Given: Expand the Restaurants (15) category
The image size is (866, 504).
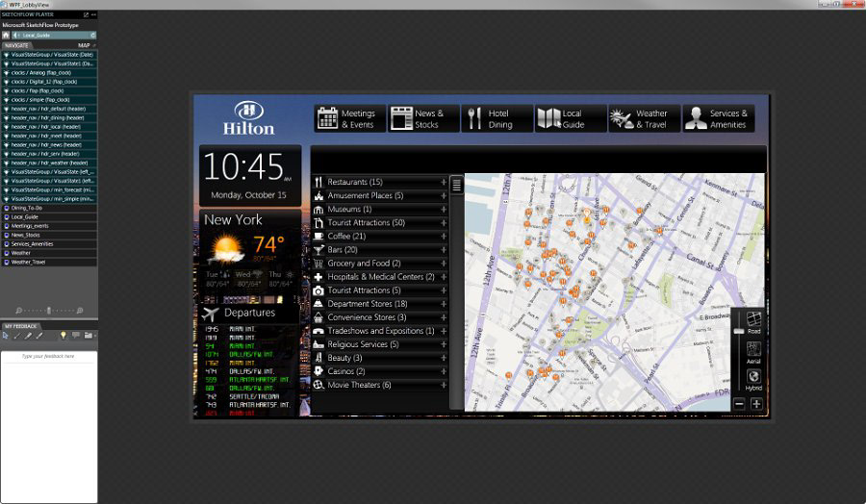Looking at the screenshot, I should tap(443, 182).
